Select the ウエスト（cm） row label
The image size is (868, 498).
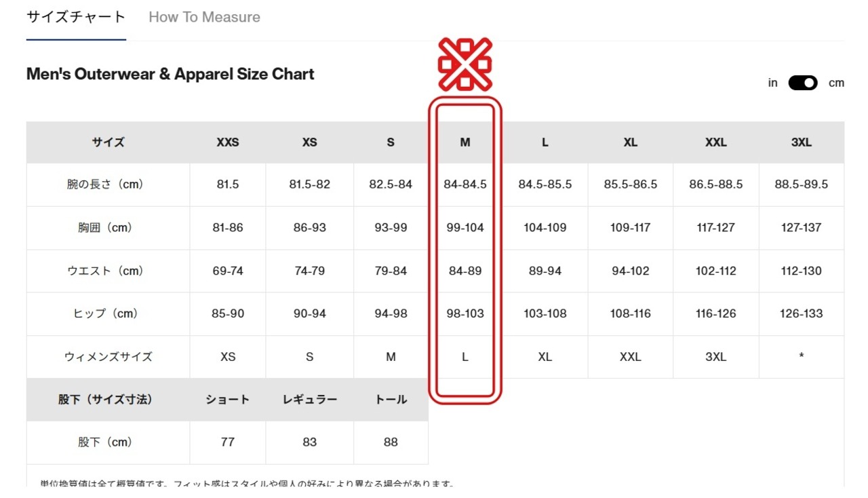tap(108, 271)
